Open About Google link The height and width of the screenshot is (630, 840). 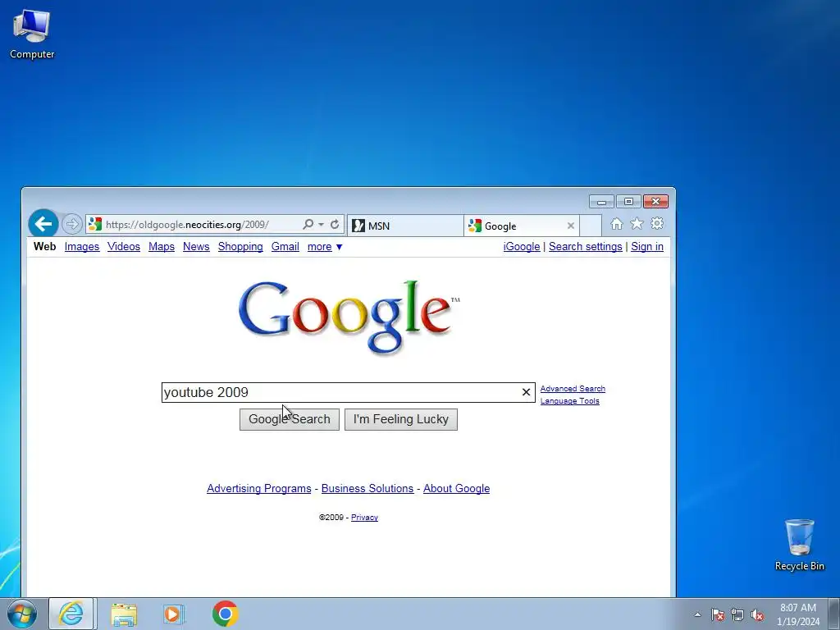pos(456,488)
